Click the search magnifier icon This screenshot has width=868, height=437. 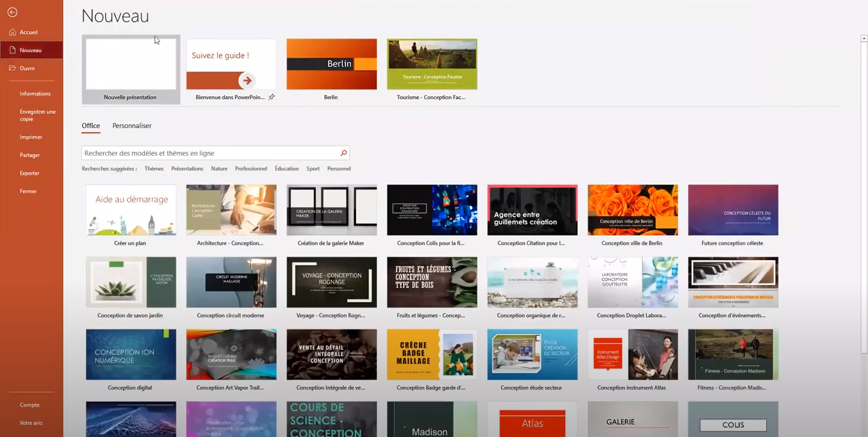click(343, 153)
